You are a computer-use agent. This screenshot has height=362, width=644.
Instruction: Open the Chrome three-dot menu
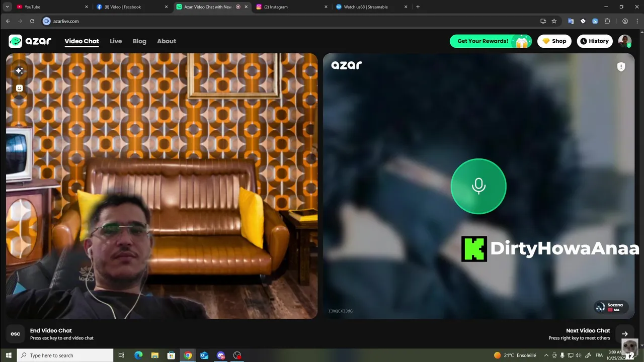point(637,21)
